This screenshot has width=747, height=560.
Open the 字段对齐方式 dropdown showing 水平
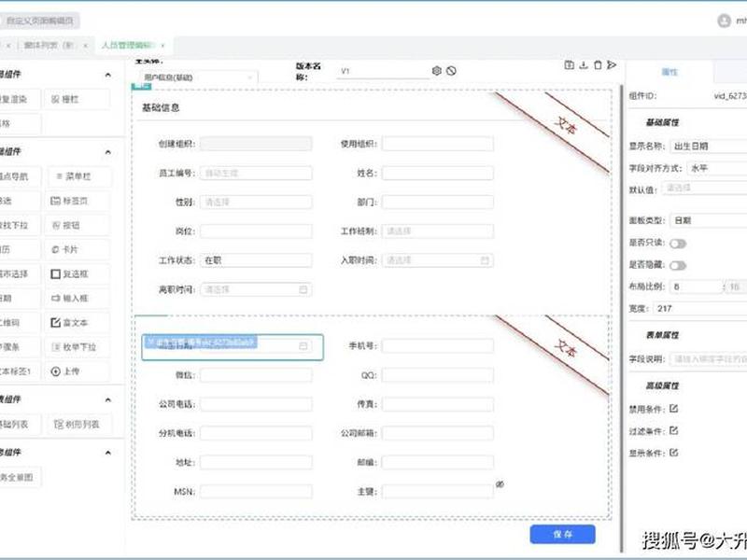[717, 168]
